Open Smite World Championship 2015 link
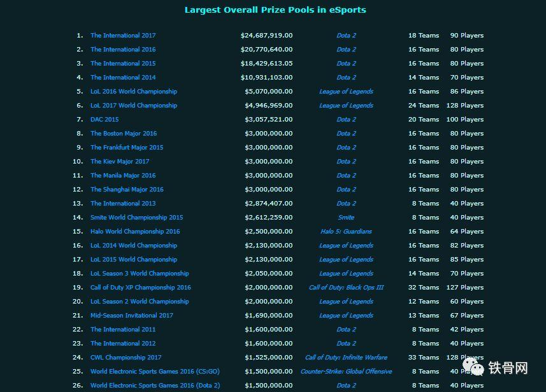546x392 pixels. pyautogui.click(x=136, y=218)
